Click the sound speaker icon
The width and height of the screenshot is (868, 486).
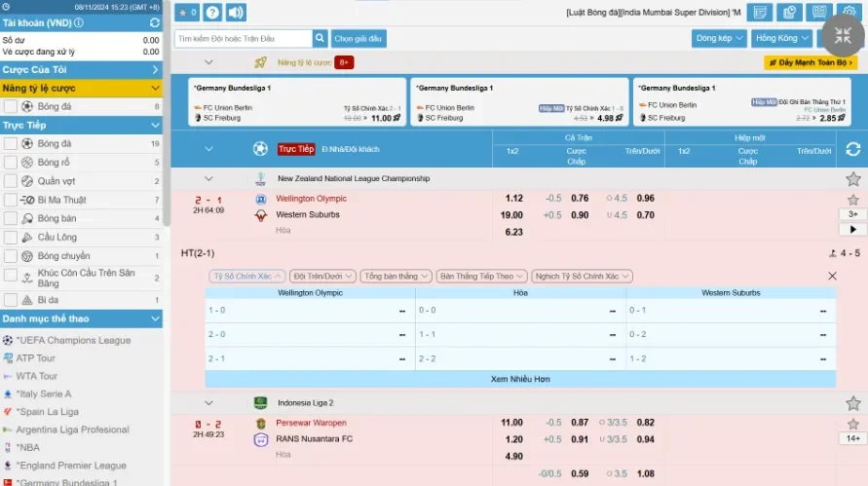[236, 13]
